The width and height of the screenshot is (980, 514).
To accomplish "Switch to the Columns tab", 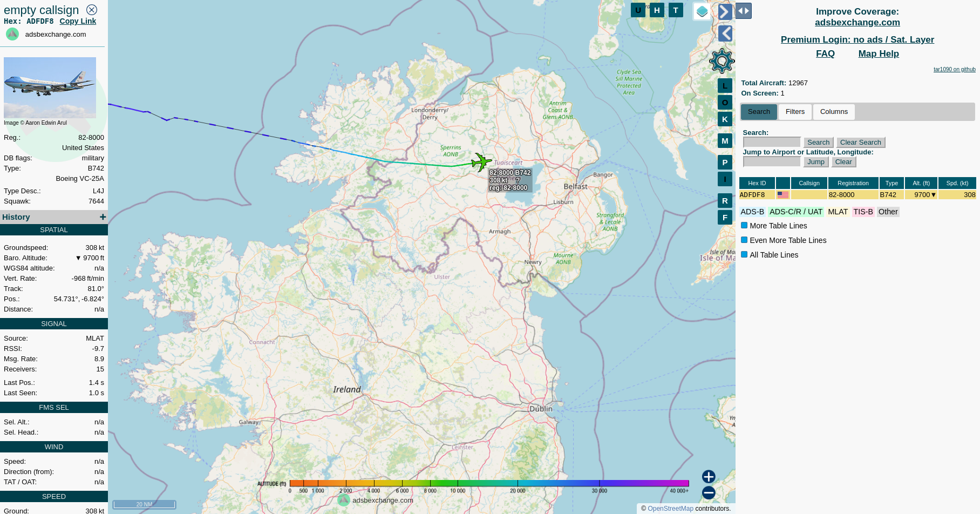I will (x=834, y=112).
